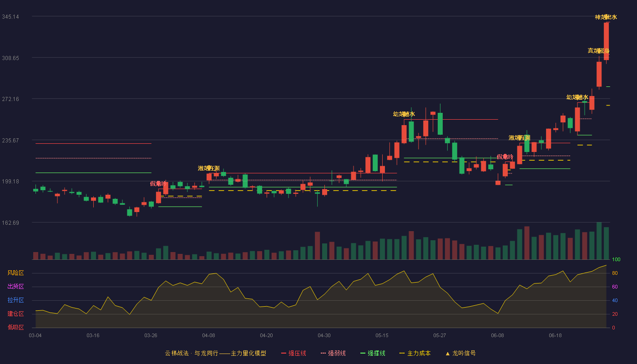637x364 pixels.
Task: Click the green 100 indicator scale value
Action: pos(616,260)
